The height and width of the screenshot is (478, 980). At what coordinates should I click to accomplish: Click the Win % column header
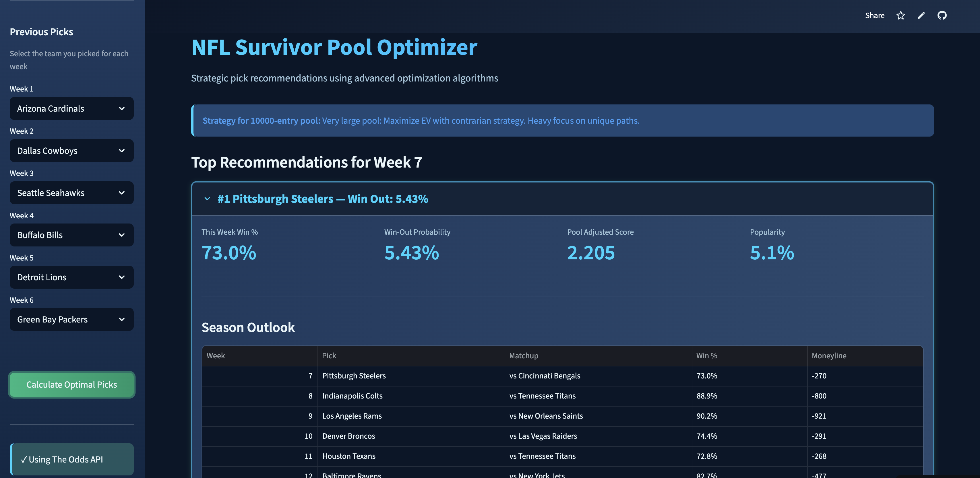point(706,355)
